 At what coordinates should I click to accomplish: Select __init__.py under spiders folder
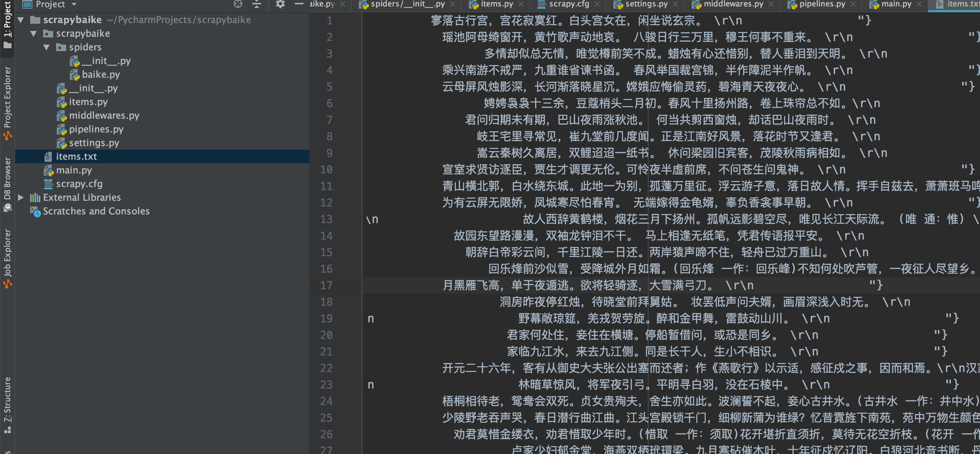[106, 61]
